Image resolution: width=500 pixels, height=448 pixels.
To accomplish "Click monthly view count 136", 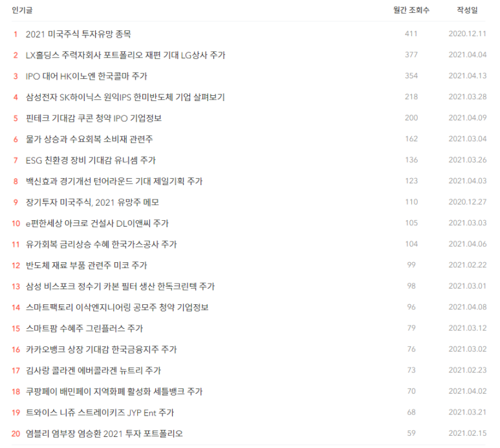I will tap(411, 160).
